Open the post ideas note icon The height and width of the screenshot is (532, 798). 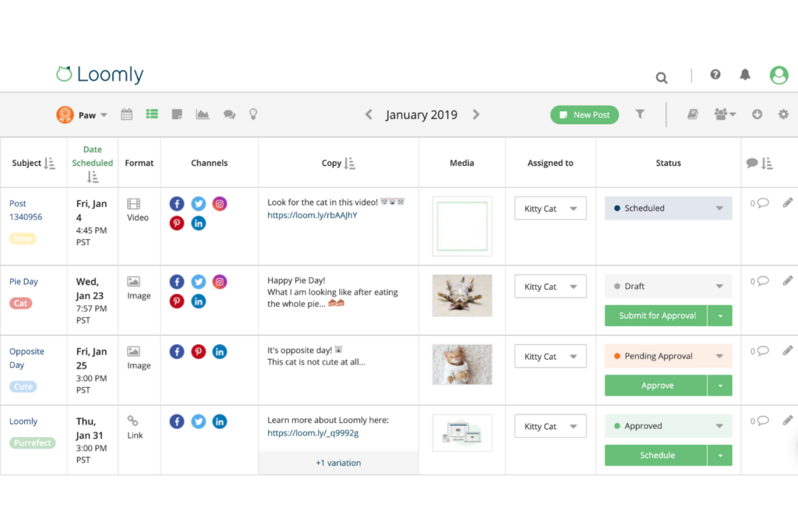(177, 115)
